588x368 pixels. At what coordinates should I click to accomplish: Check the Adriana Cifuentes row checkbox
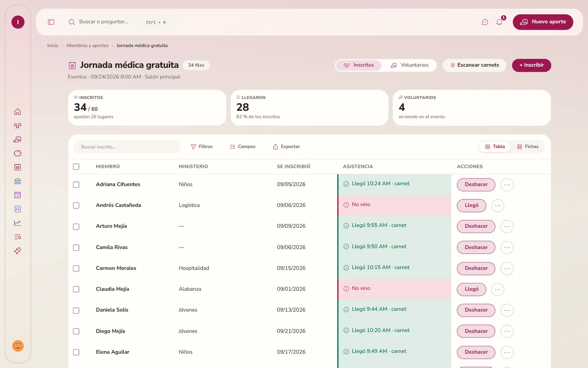click(x=76, y=184)
